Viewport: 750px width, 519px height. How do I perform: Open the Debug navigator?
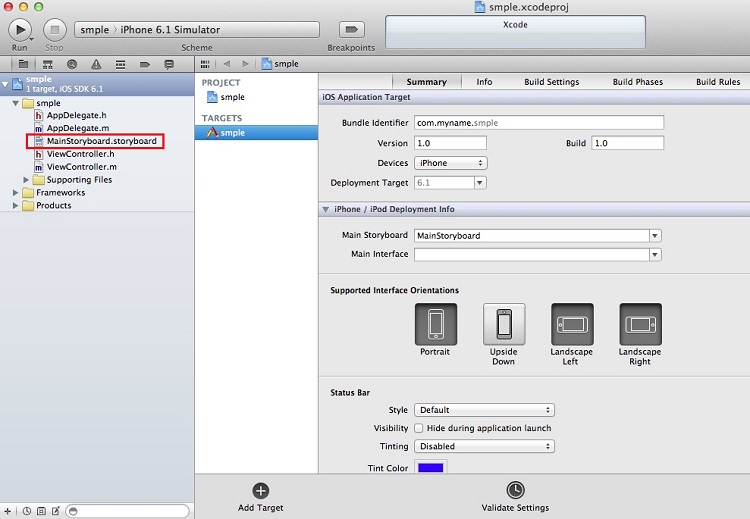[121, 64]
